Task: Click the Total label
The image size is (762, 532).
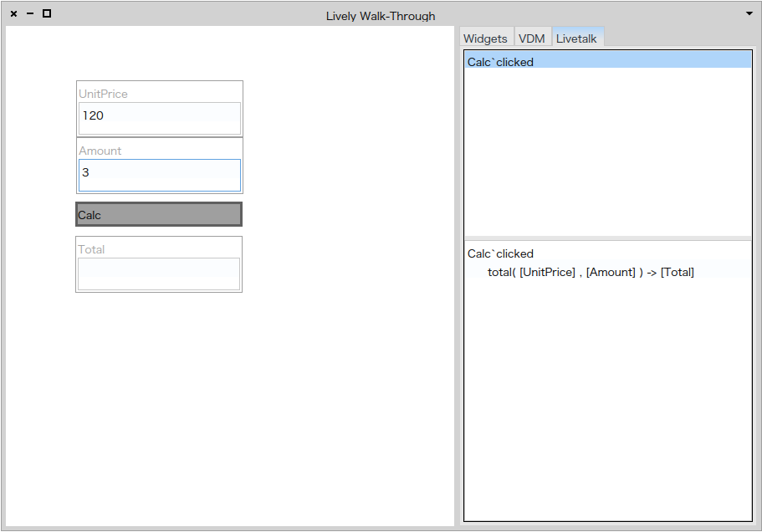Action: click(x=91, y=249)
